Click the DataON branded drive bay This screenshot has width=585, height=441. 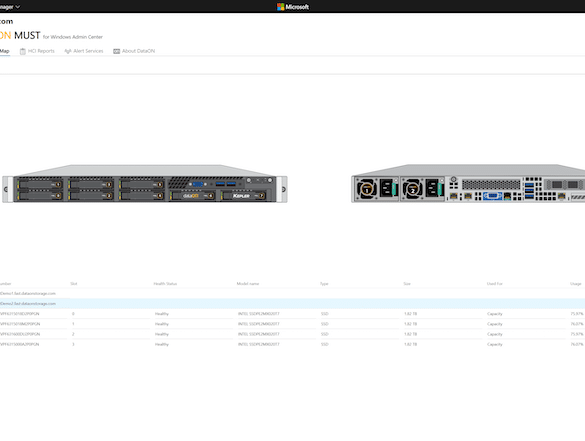192,196
